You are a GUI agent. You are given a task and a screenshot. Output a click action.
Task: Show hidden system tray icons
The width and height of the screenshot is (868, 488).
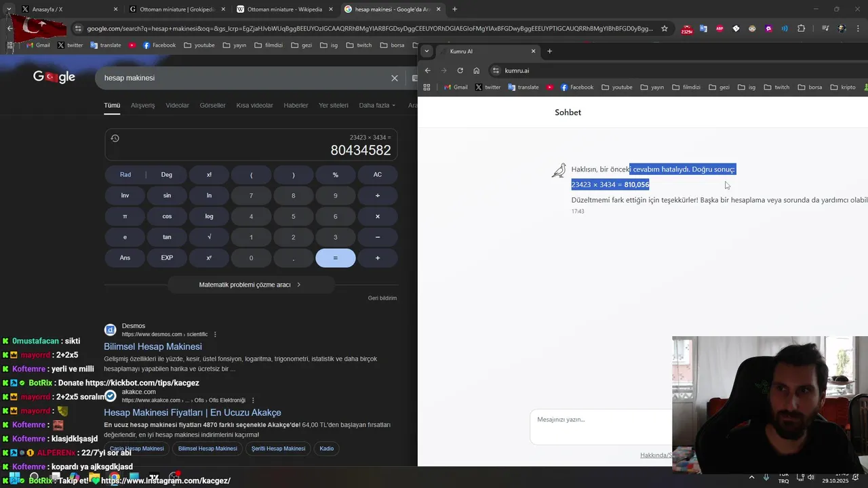(x=751, y=477)
